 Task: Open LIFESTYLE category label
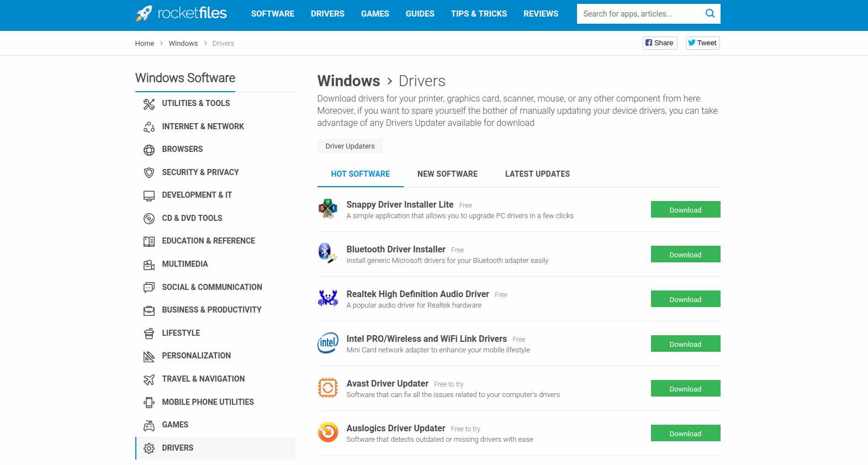point(181,333)
